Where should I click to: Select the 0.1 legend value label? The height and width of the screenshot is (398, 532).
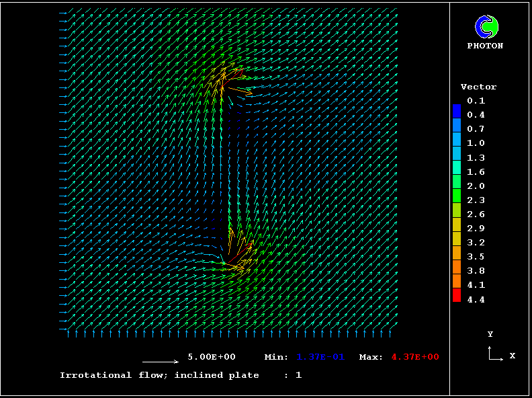pyautogui.click(x=476, y=101)
